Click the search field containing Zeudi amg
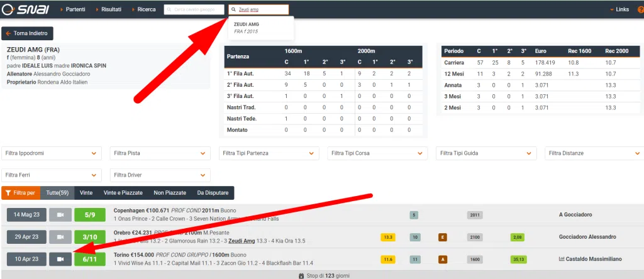The width and height of the screenshot is (644, 279). pos(258,9)
